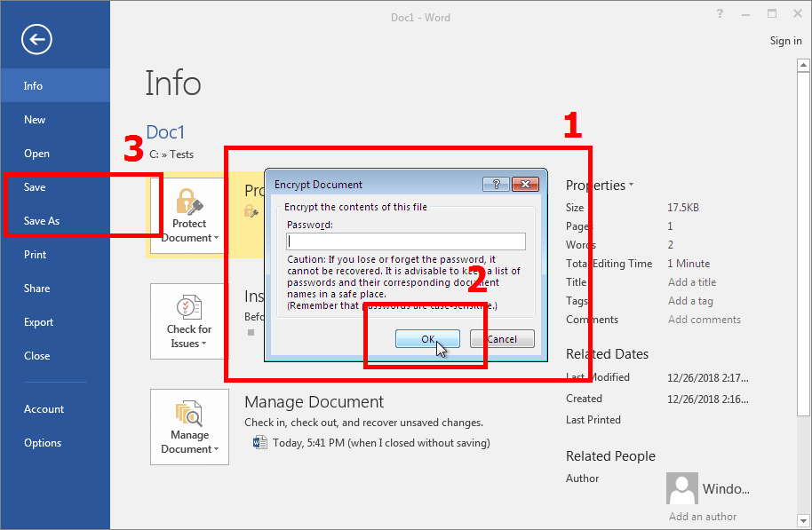The width and height of the screenshot is (812, 530).
Task: Click the Word file icon next to Today, 5:41 PM
Action: [260, 442]
